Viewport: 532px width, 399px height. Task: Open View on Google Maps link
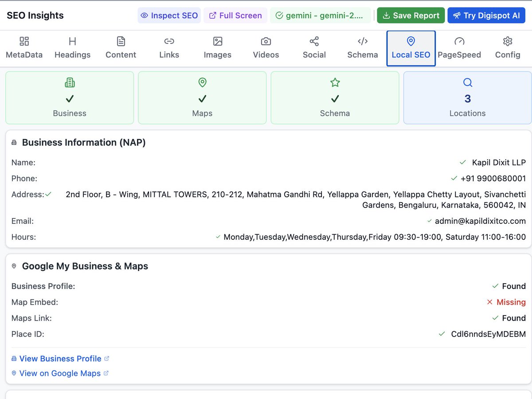pyautogui.click(x=60, y=373)
